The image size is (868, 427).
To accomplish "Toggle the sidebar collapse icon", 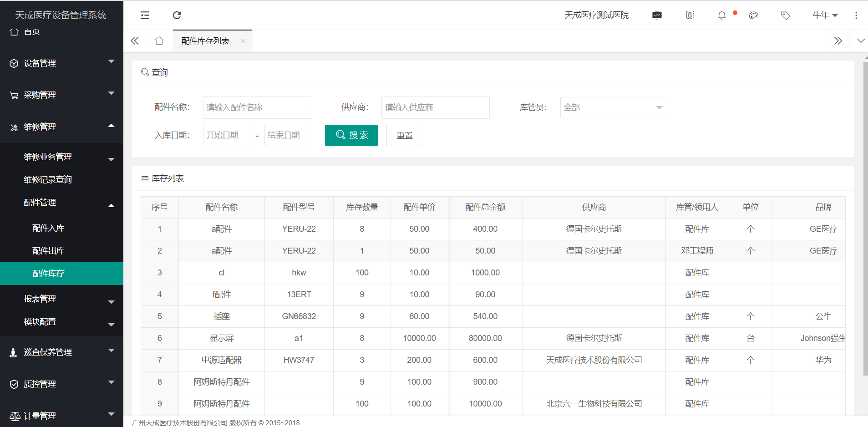I will pyautogui.click(x=145, y=15).
